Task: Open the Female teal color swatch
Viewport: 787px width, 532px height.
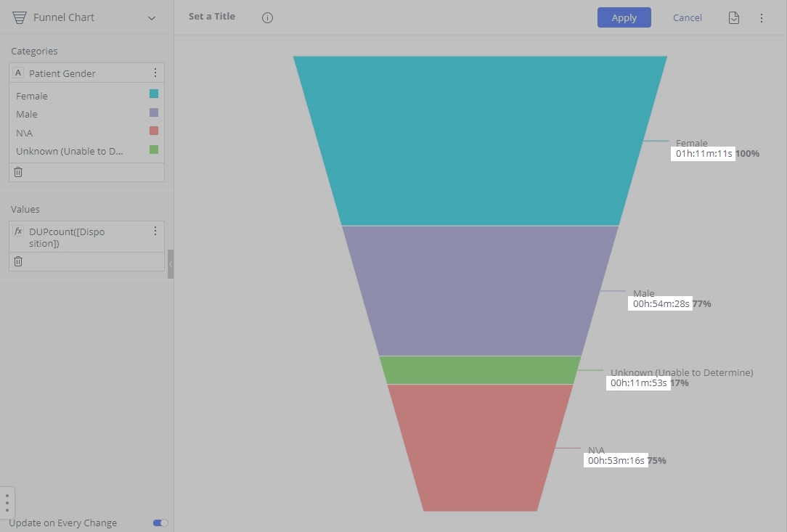Action: [154, 94]
